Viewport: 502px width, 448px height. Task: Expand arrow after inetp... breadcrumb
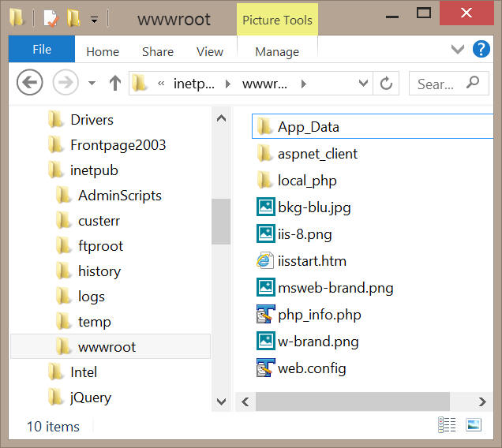pos(227,84)
